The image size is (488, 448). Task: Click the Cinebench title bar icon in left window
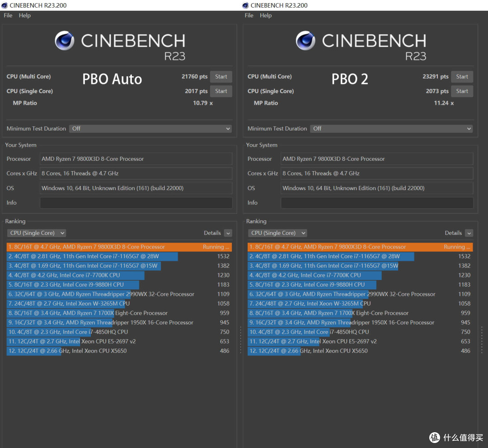(5, 5)
